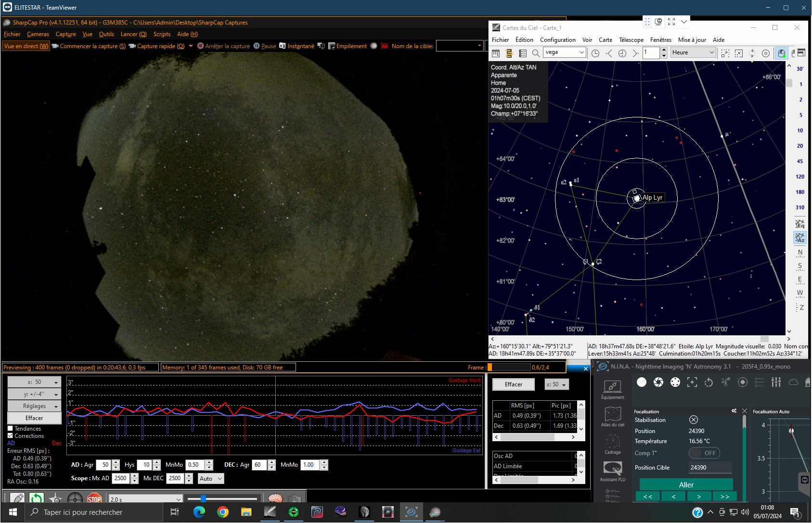The width and height of the screenshot is (812, 523).
Task: Switch to Alt/Az coordinates icon on right sidebar
Action: pos(800,237)
